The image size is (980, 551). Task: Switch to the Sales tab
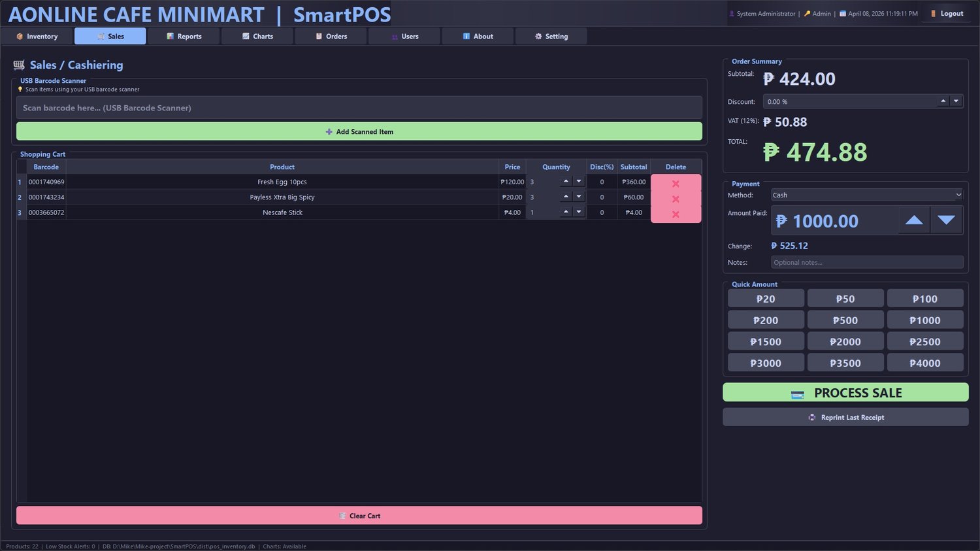pyautogui.click(x=110, y=36)
